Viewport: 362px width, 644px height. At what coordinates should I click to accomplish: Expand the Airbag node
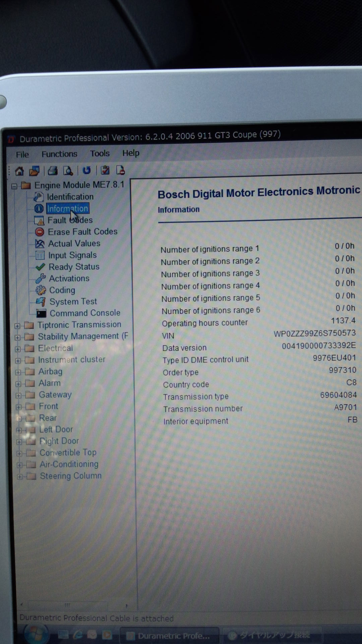coord(18,372)
